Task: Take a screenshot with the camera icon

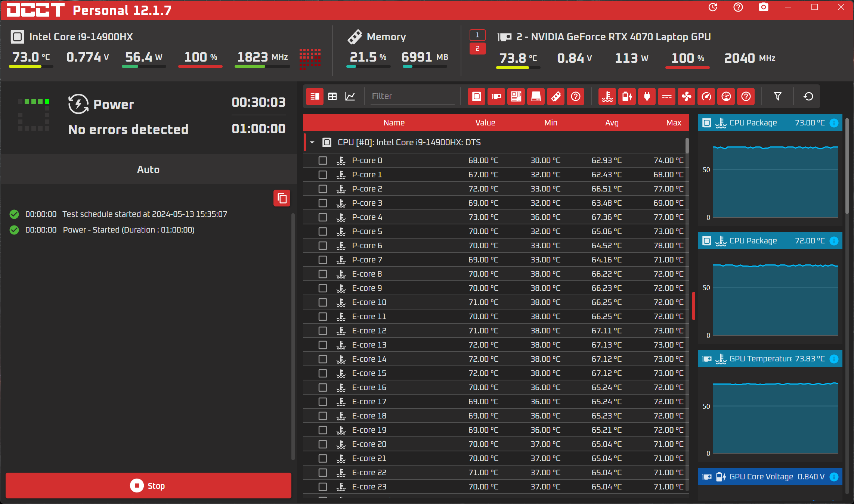Action: [763, 7]
